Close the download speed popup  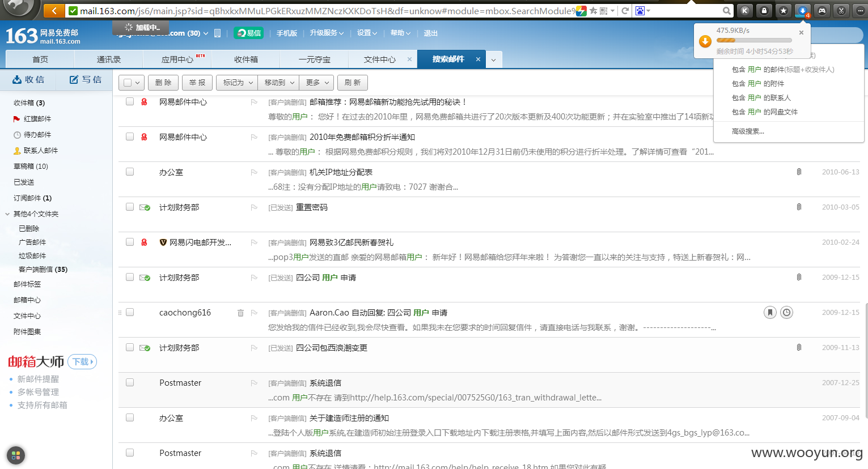801,33
